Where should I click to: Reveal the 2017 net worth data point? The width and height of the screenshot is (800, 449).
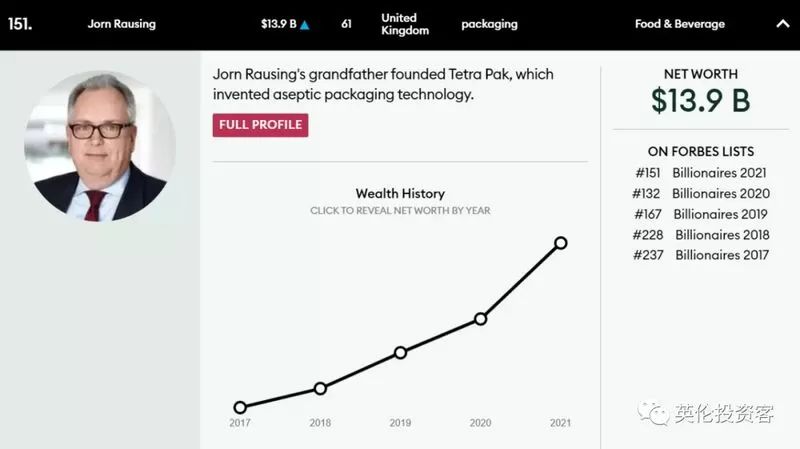(240, 407)
